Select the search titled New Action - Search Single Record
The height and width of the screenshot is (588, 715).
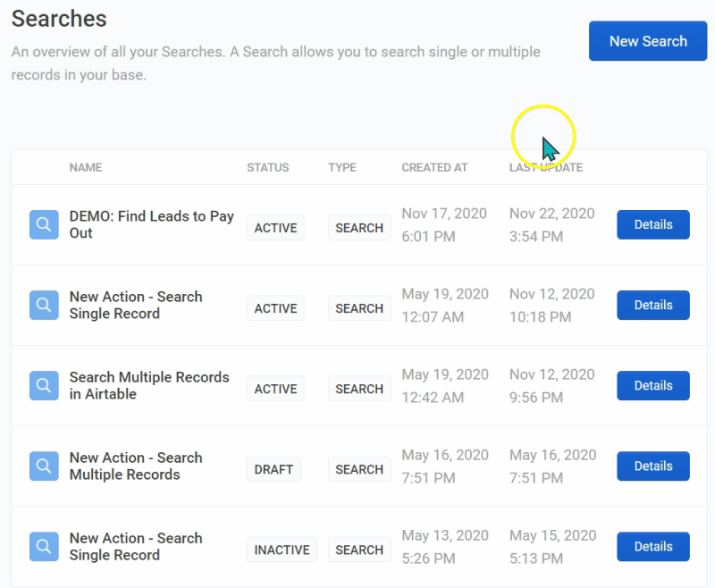point(136,305)
